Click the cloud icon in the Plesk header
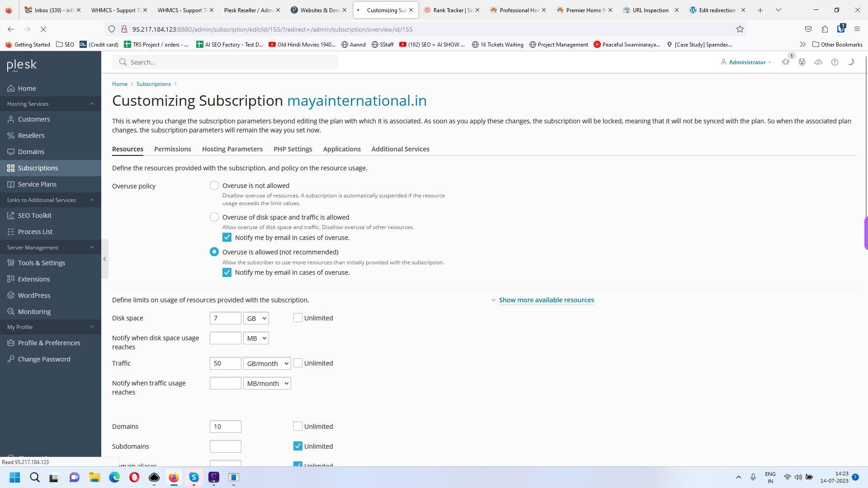Screen dimensions: 868x488 click(x=818, y=62)
